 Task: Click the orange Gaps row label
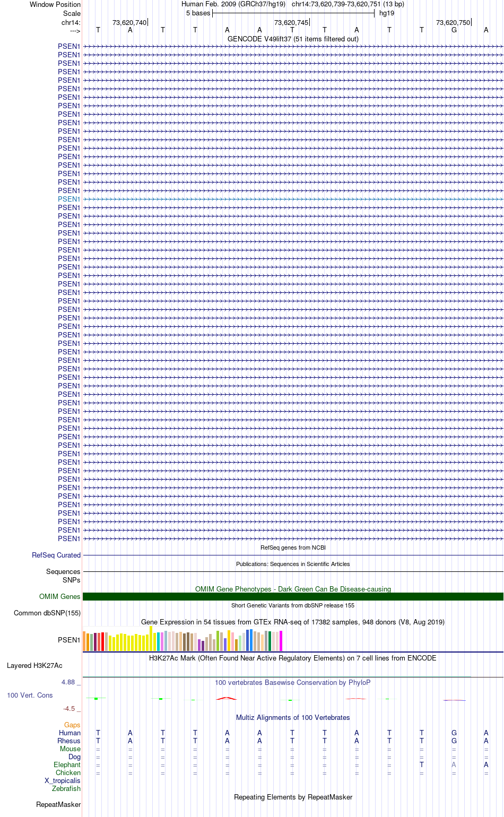tap(72, 725)
